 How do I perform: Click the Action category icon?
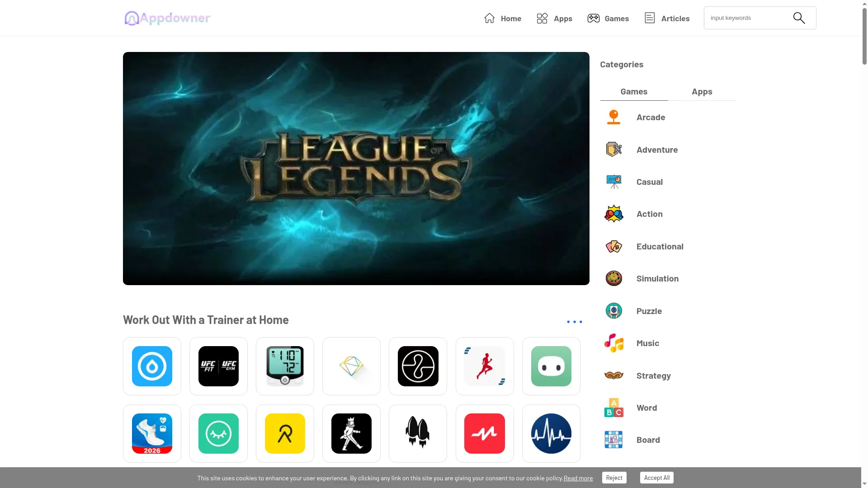(613, 214)
